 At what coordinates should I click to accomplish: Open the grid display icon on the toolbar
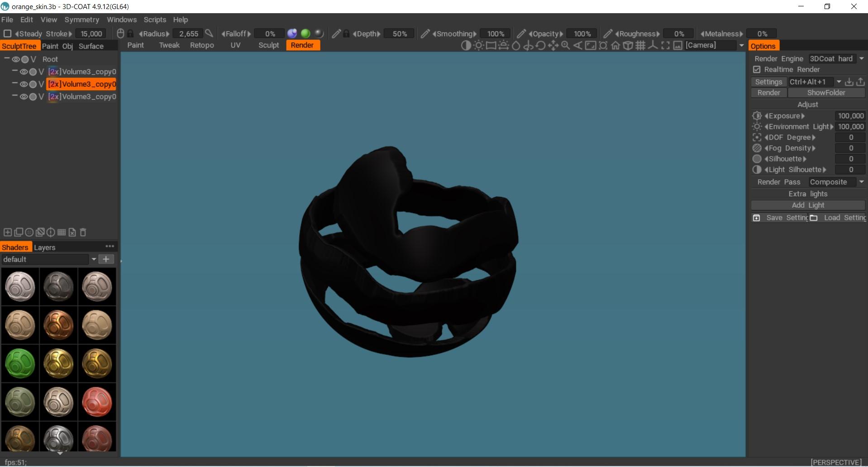pos(639,45)
